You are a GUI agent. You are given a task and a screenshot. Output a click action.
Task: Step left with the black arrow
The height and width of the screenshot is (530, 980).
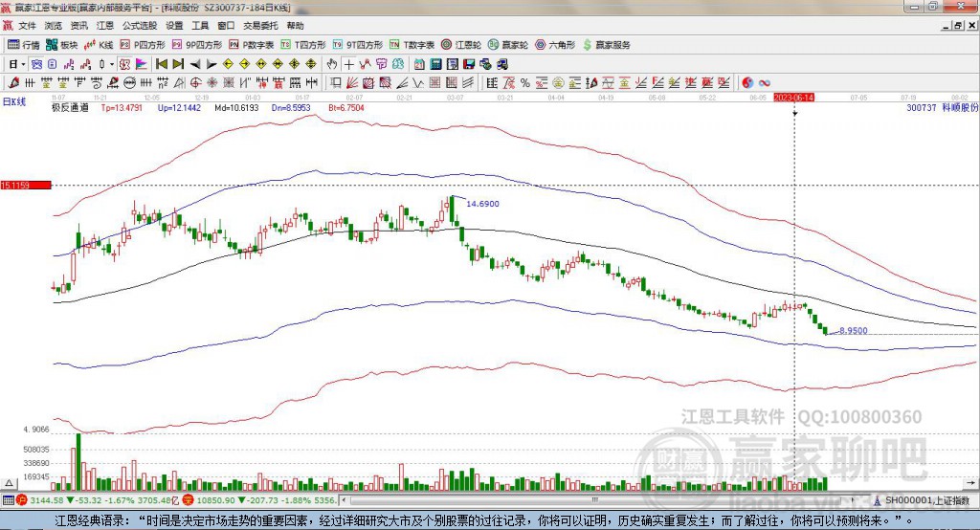(x=195, y=64)
